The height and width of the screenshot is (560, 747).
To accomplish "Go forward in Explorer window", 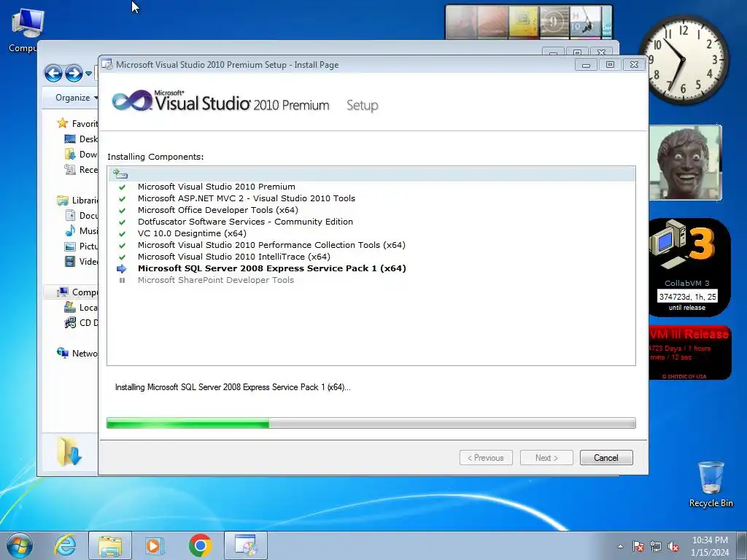I will pyautogui.click(x=74, y=74).
